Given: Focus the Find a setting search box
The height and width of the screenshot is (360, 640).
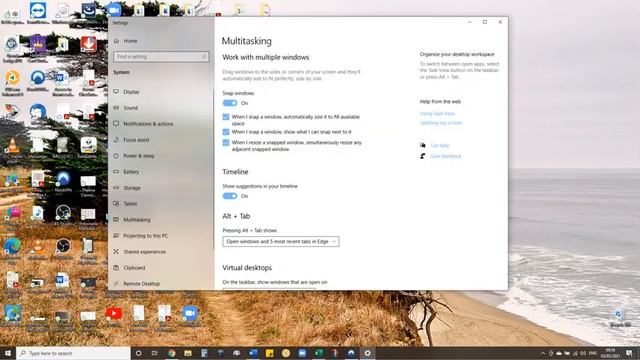Looking at the screenshot, I should click(x=161, y=56).
